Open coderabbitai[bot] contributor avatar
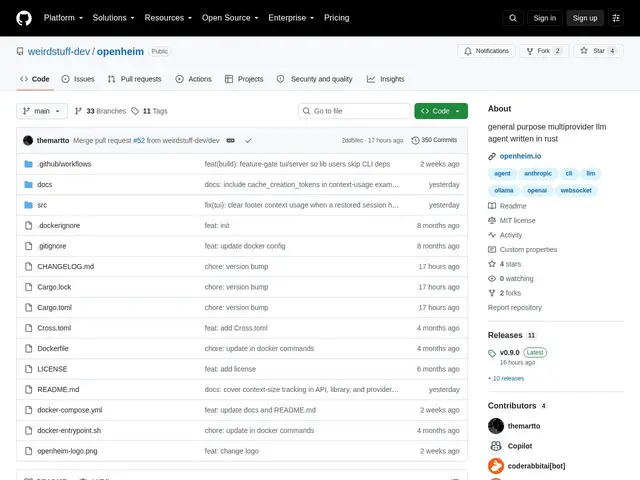Image resolution: width=640 pixels, height=480 pixels. coord(496,466)
